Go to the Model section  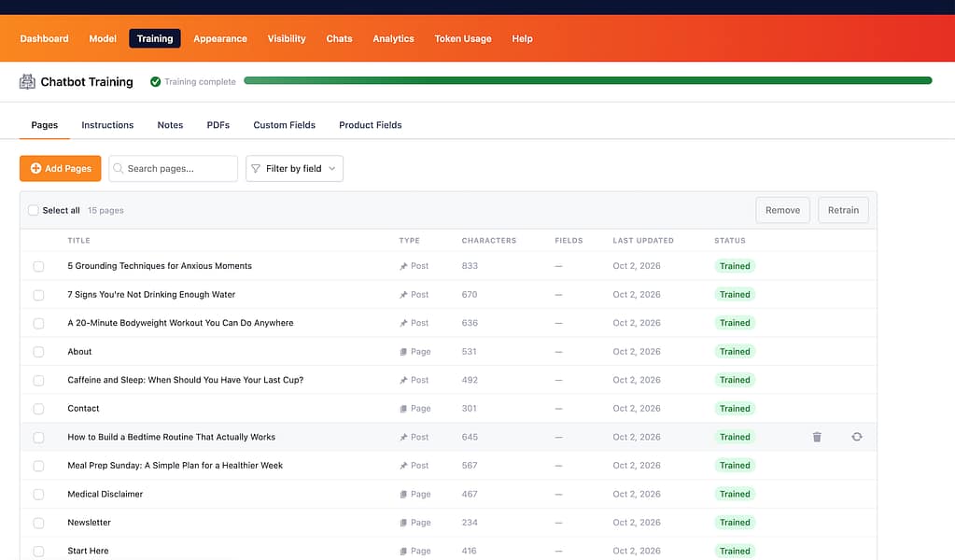click(x=103, y=38)
